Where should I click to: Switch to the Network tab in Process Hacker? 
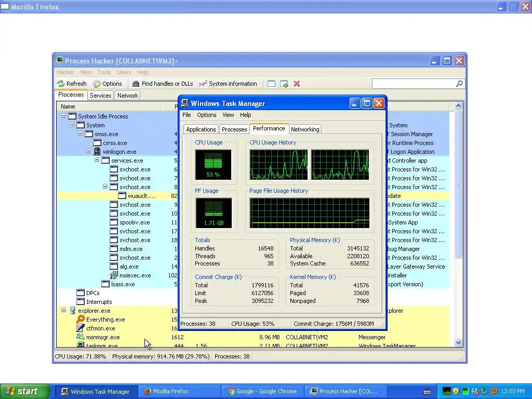[x=128, y=96]
